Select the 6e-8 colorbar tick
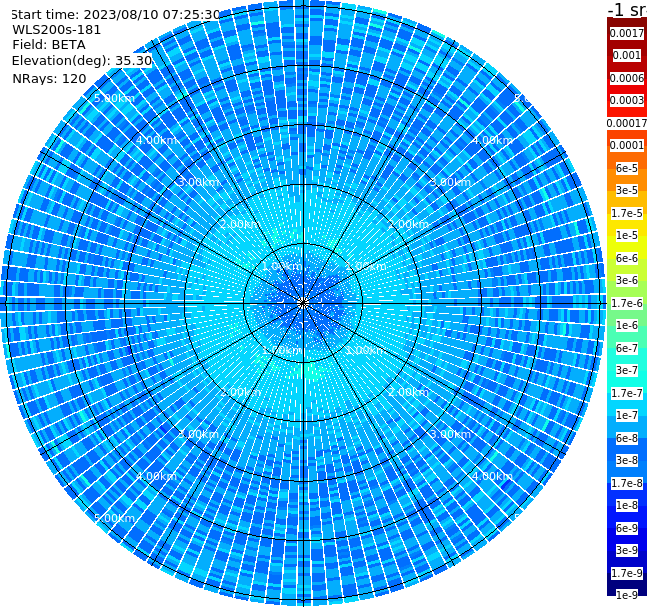The height and width of the screenshot is (607, 647). point(627,438)
